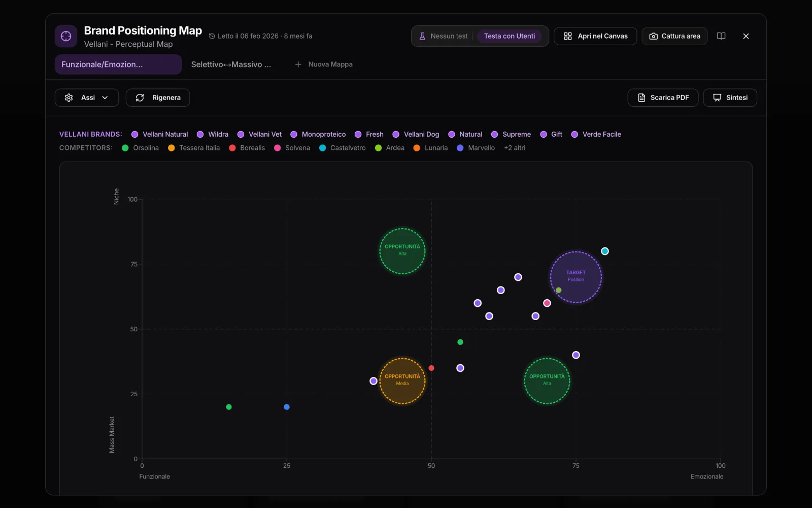Download the map via Scarica PDF
This screenshot has width=812, height=508.
[x=663, y=98]
